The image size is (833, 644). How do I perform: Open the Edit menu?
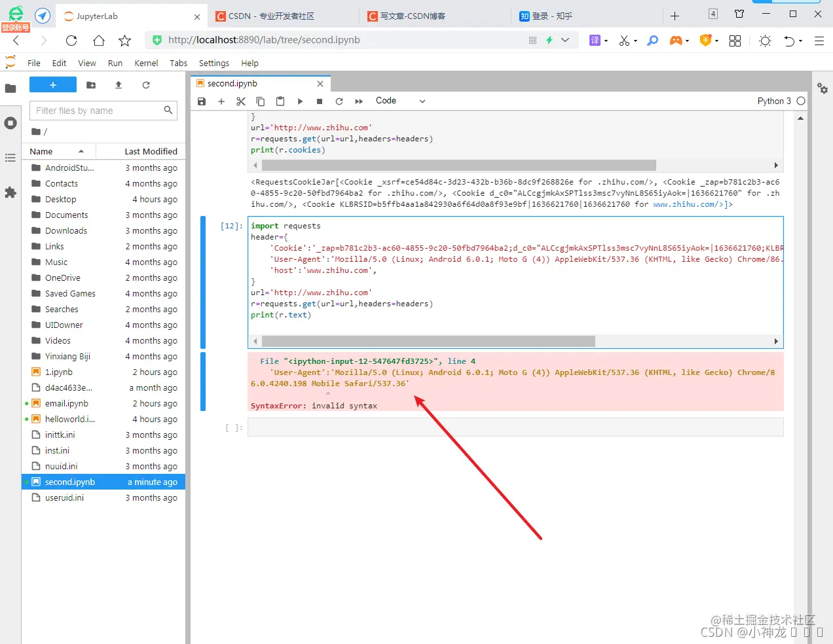tap(59, 63)
